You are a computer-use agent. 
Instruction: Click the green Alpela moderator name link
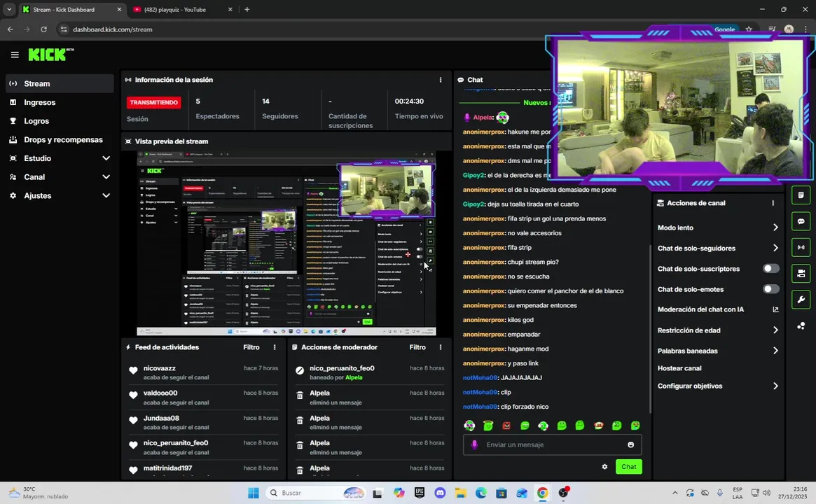pos(354,377)
